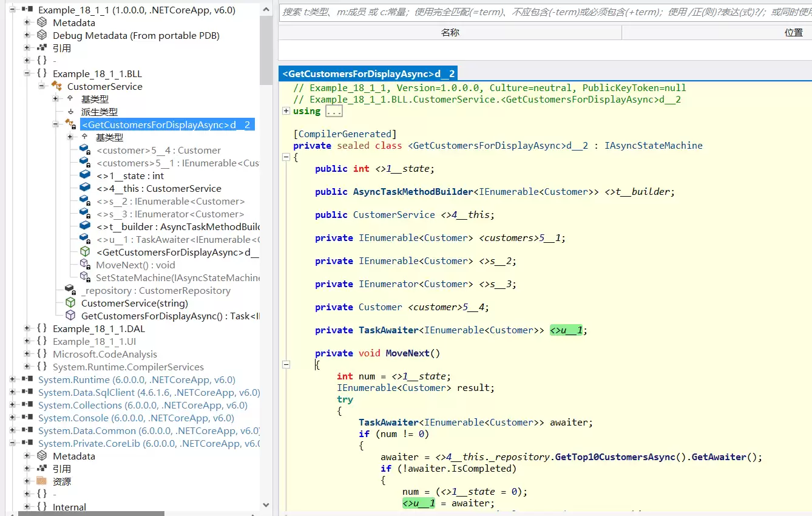Screen dimensions: 812x516
Task: Select the Internal namespace node
Action: [69, 507]
